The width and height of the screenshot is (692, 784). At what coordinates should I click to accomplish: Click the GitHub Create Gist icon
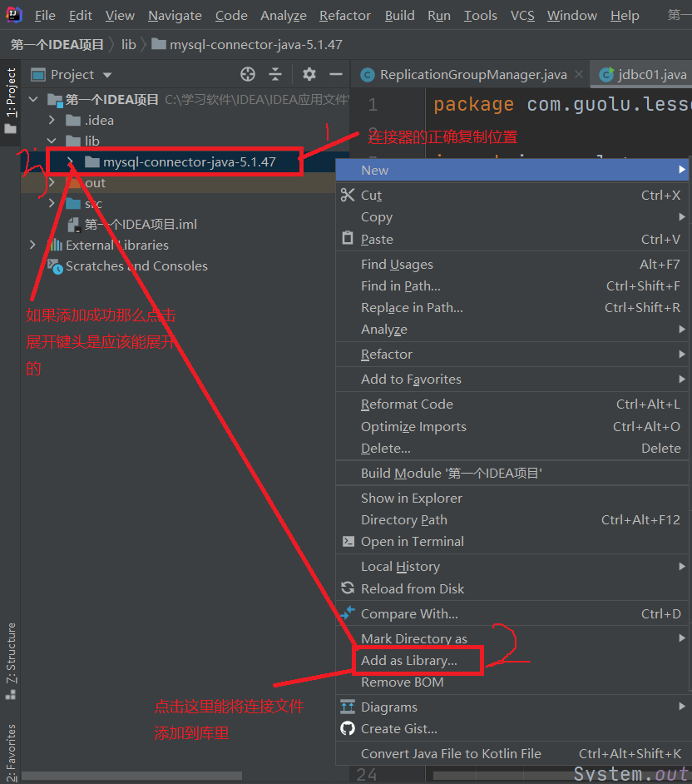[x=348, y=728]
